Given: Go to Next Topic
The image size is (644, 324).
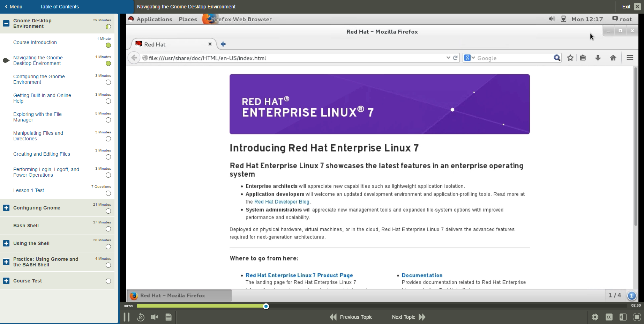Looking at the screenshot, I should coord(408,317).
